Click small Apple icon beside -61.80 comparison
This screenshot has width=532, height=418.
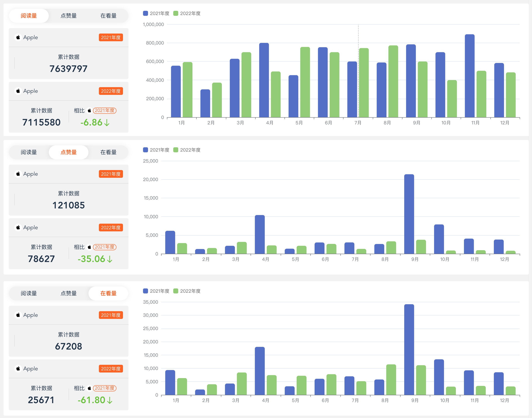(89, 388)
